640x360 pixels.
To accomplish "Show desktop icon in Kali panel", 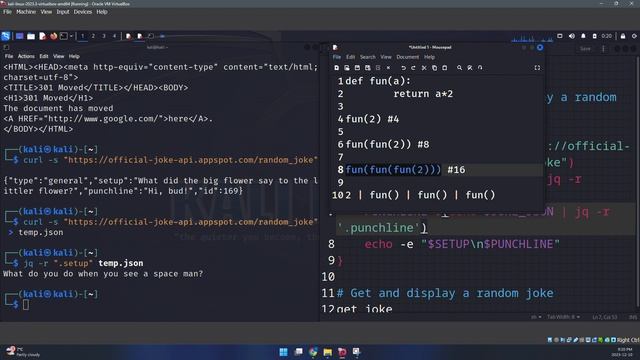I will [20, 36].
